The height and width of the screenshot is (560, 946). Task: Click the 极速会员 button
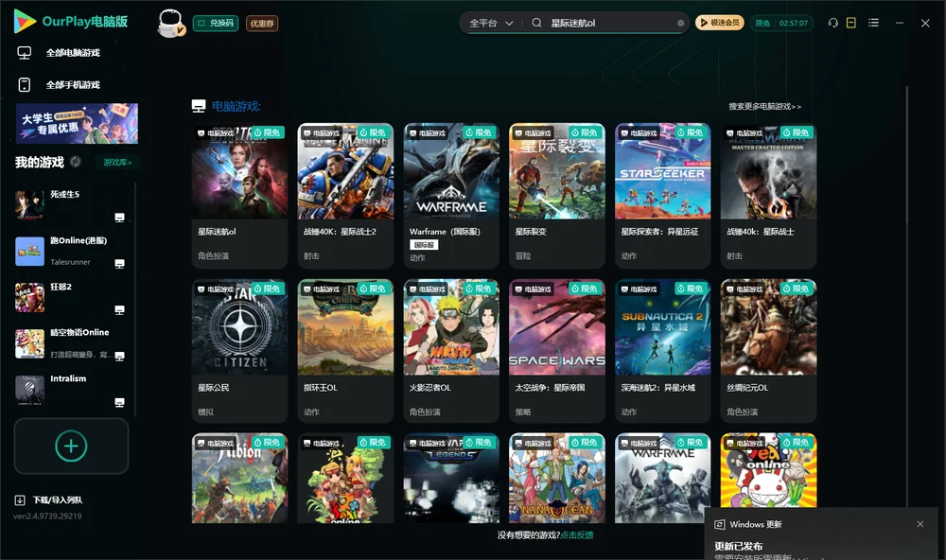click(720, 23)
